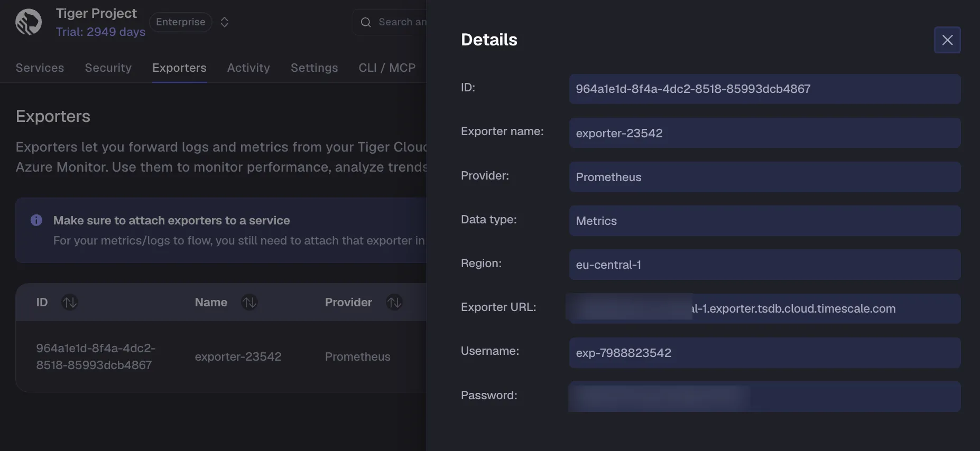The image size is (980, 451).
Task: Click exporter ID 964a1e1d row cell
Action: pos(96,356)
